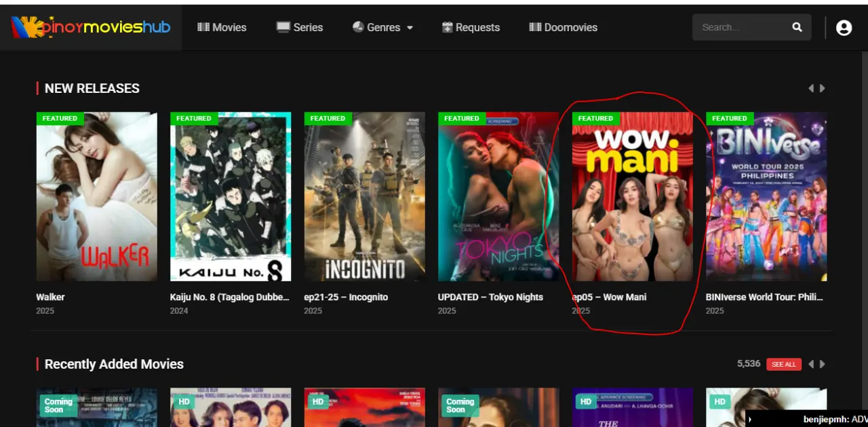Open the pinoymovieshub logo homepage
The width and height of the screenshot is (868, 427).
pos(91,27)
